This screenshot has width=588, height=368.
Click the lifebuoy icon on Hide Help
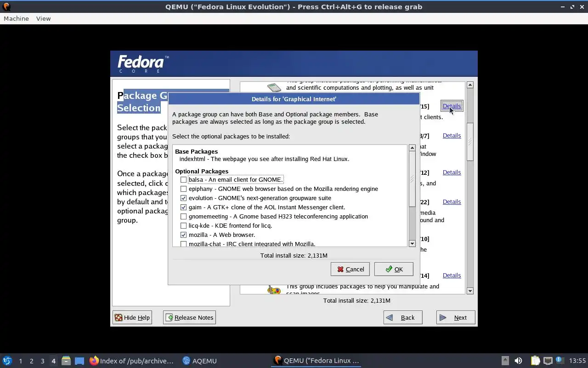click(119, 317)
